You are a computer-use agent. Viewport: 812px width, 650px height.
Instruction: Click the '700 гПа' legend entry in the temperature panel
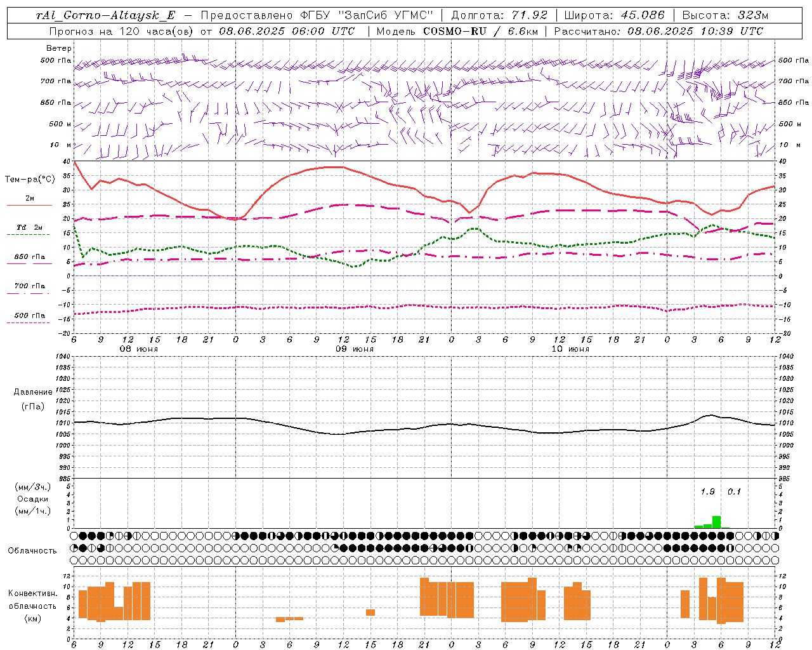pyautogui.click(x=29, y=286)
